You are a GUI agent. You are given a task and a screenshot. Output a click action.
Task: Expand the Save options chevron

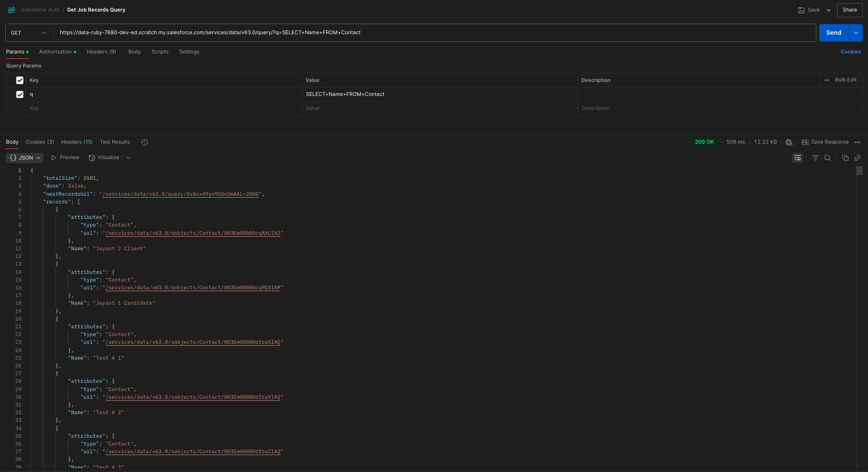point(828,10)
